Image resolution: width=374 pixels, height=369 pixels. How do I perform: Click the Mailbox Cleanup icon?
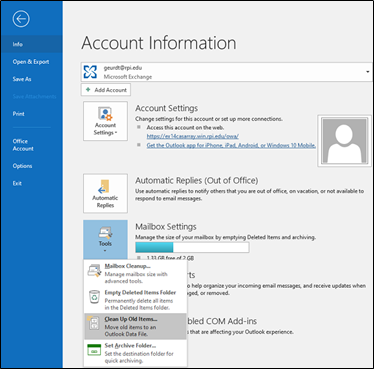tap(94, 270)
